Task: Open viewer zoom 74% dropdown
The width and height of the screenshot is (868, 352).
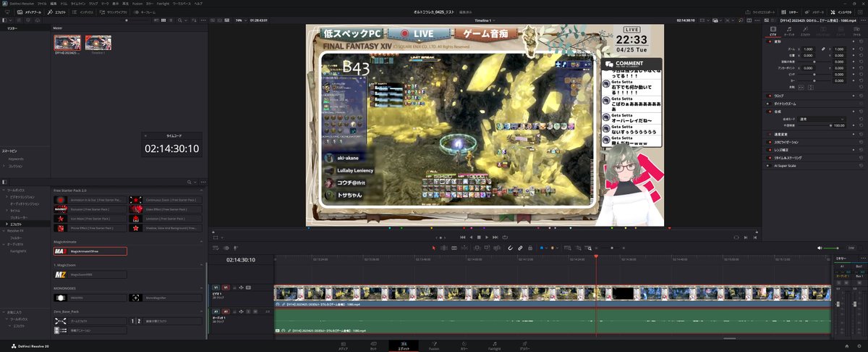Action: (240, 20)
